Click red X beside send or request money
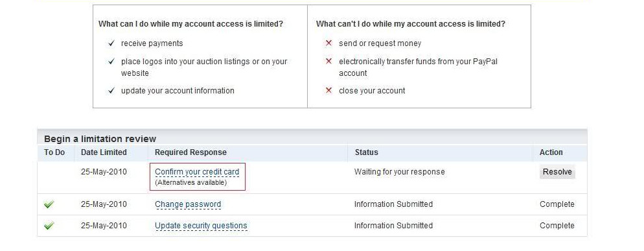This screenshot has height=251, width=644. coord(328,43)
